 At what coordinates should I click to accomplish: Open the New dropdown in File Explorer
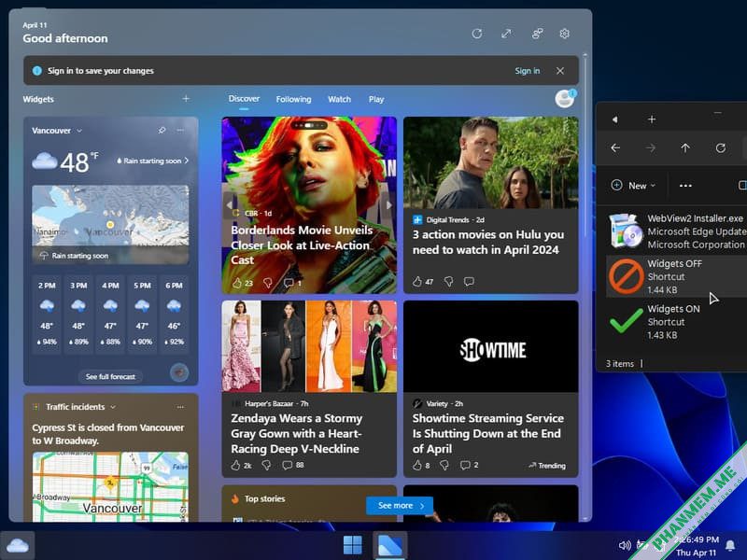[634, 186]
